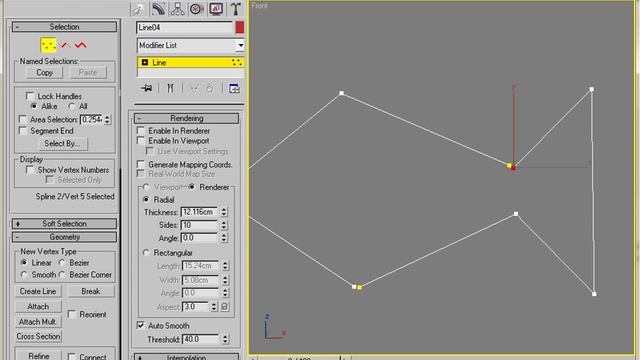Enable the Reorient checkbox

click(72, 314)
